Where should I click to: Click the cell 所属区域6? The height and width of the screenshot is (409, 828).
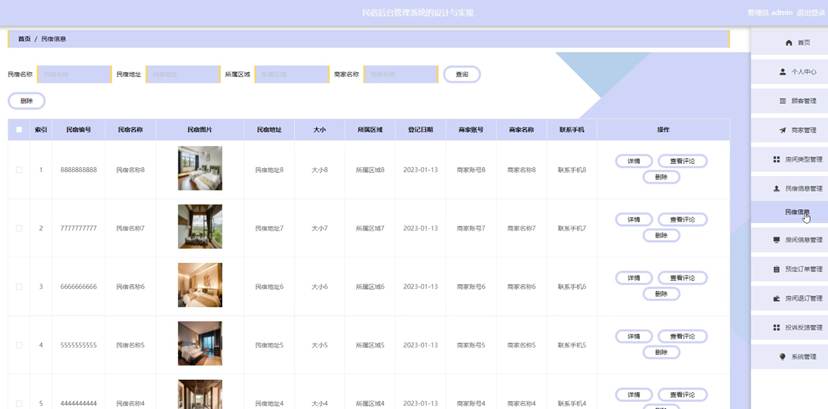[370, 287]
